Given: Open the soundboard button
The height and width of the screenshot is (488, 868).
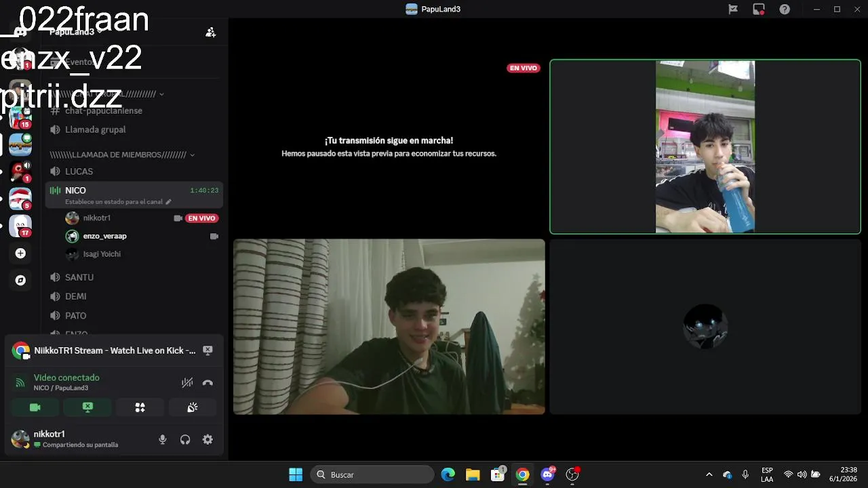Looking at the screenshot, I should point(193,407).
